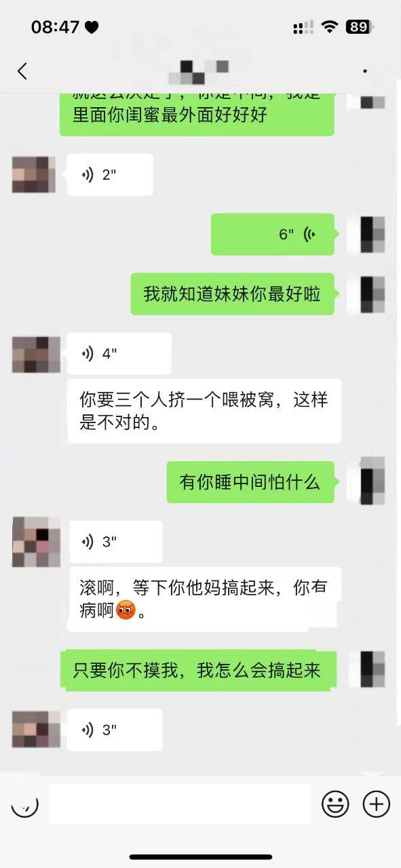Image resolution: width=401 pixels, height=868 pixels.
Task: Open the chat options dots menu
Action: pos(365,71)
